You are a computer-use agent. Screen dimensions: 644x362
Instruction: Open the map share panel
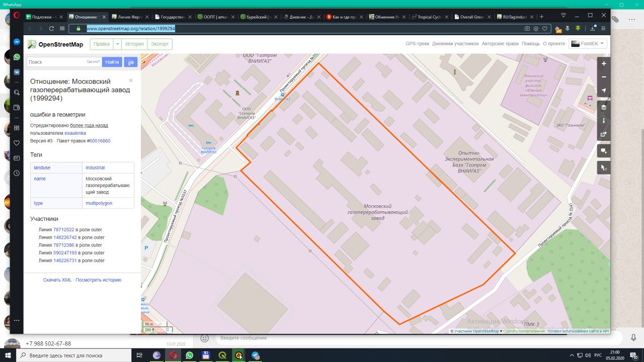[x=604, y=134]
